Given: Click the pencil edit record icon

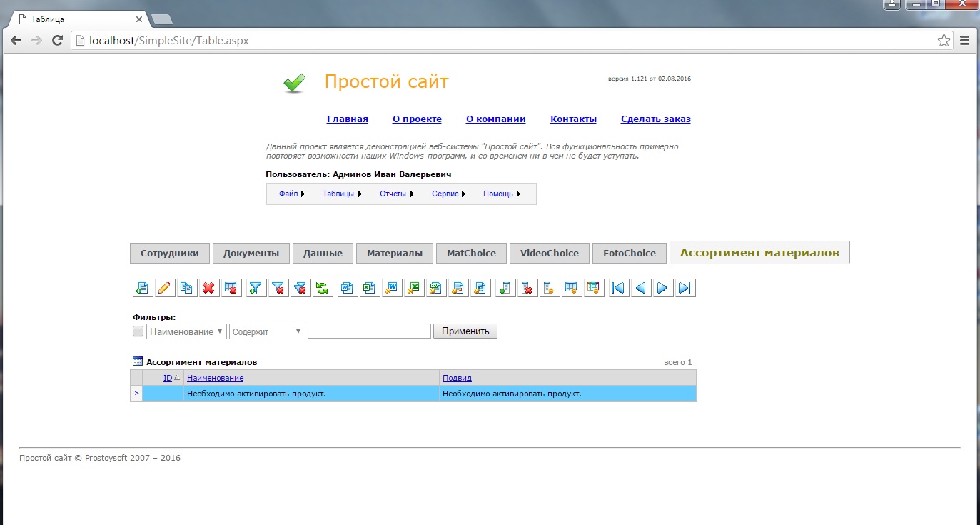Looking at the screenshot, I should [164, 288].
